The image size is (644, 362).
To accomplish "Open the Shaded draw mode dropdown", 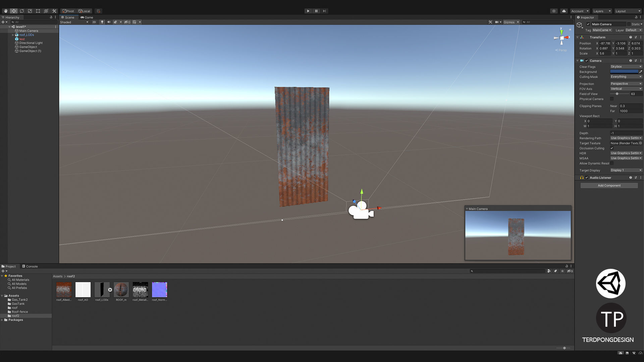I will coord(74,22).
